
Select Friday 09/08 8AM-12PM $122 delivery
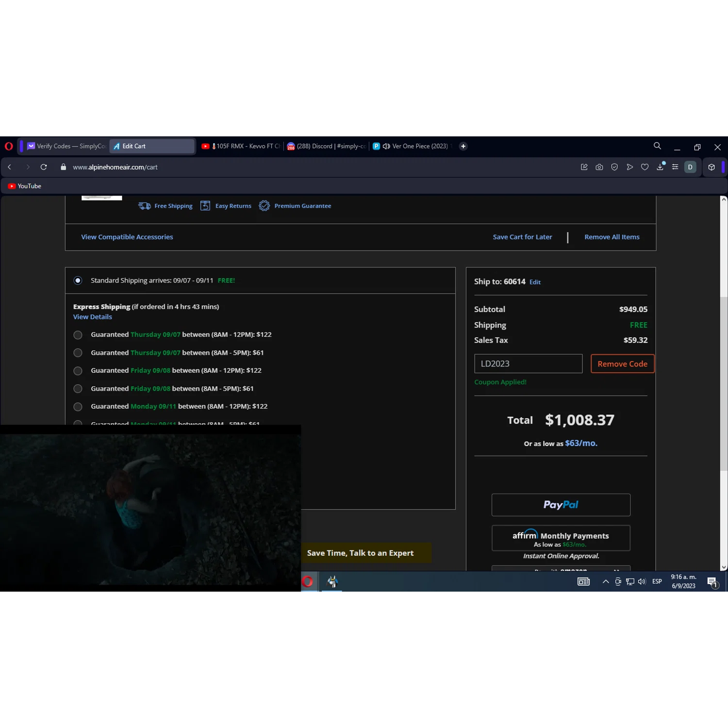tap(78, 371)
